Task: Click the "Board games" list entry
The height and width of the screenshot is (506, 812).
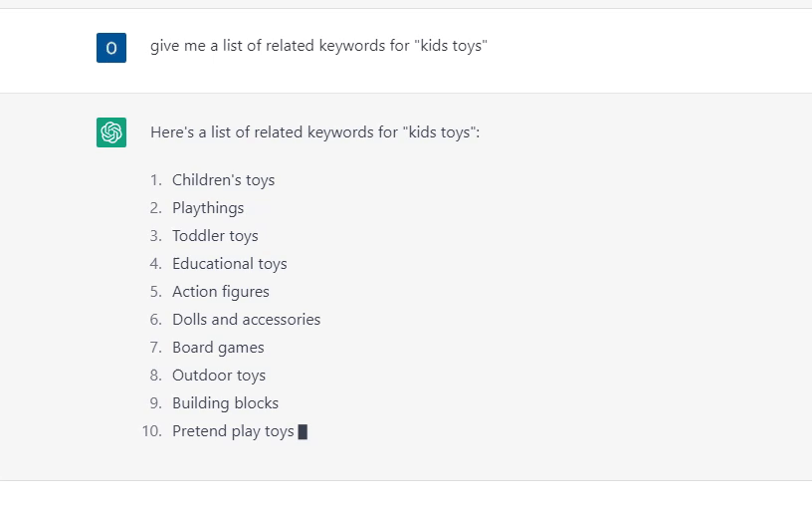Action: coord(218,348)
